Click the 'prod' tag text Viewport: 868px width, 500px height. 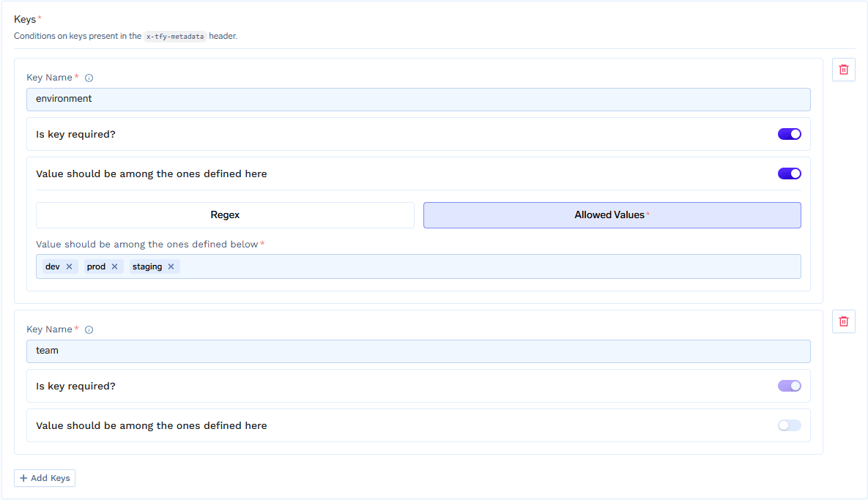(x=96, y=266)
